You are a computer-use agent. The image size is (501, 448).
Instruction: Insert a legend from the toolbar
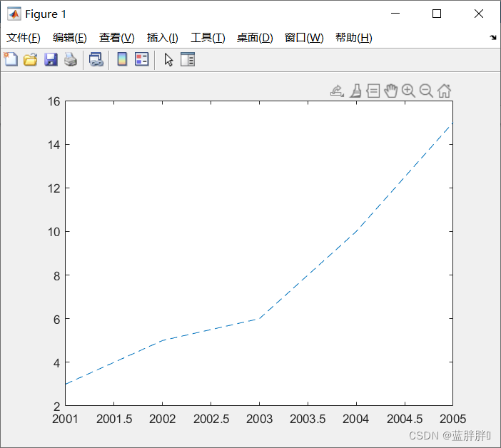click(x=142, y=59)
